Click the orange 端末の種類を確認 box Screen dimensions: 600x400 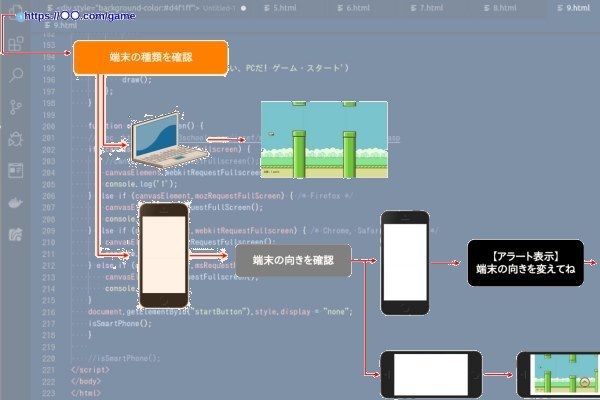pos(151,57)
